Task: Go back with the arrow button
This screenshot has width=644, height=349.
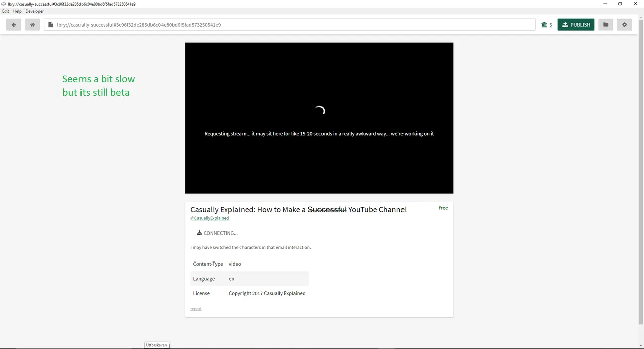Action: coord(14,25)
